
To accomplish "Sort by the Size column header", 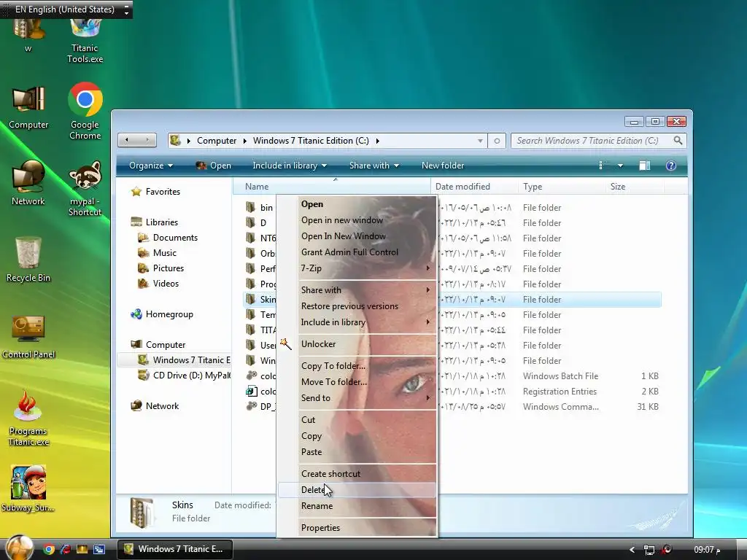I will click(635, 186).
